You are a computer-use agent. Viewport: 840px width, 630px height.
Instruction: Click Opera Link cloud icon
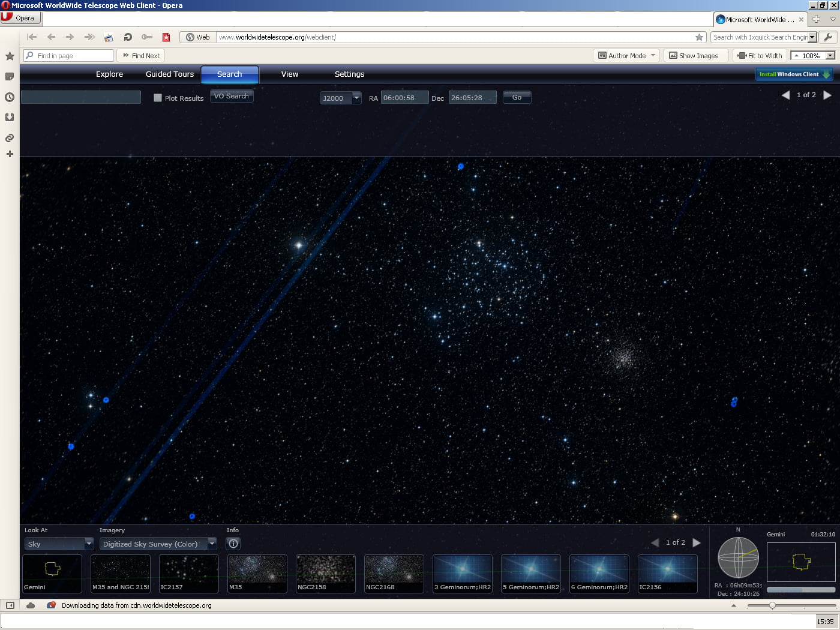click(x=31, y=605)
